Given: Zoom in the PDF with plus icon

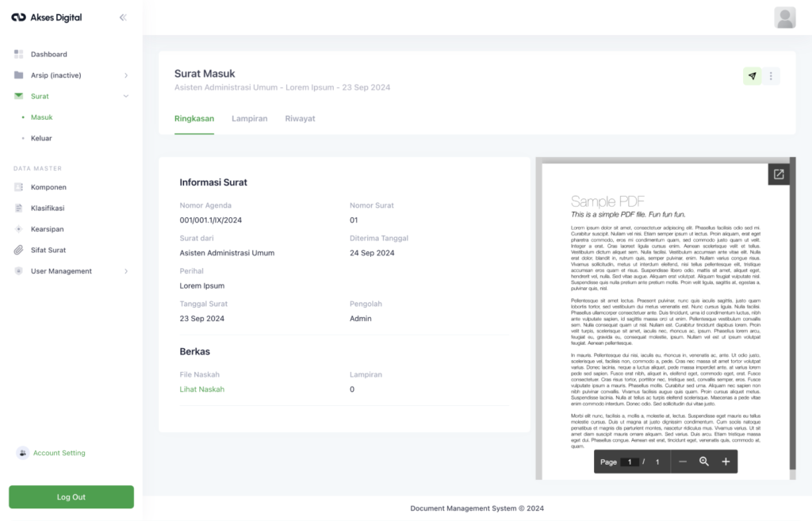Looking at the screenshot, I should click(x=725, y=462).
